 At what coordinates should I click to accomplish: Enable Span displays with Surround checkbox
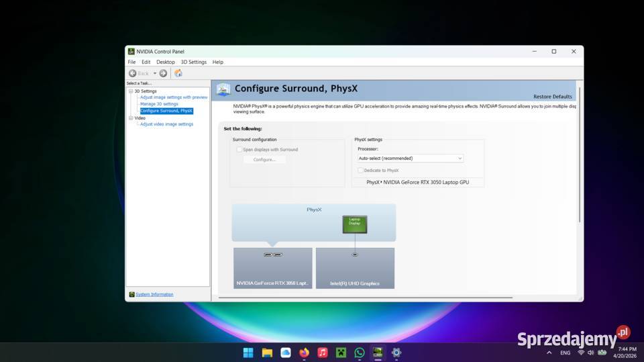239,150
